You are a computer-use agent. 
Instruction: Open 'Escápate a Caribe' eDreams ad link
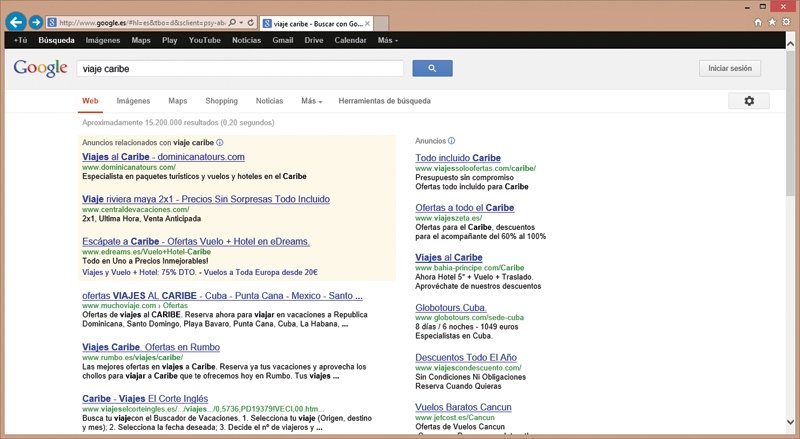(x=196, y=241)
